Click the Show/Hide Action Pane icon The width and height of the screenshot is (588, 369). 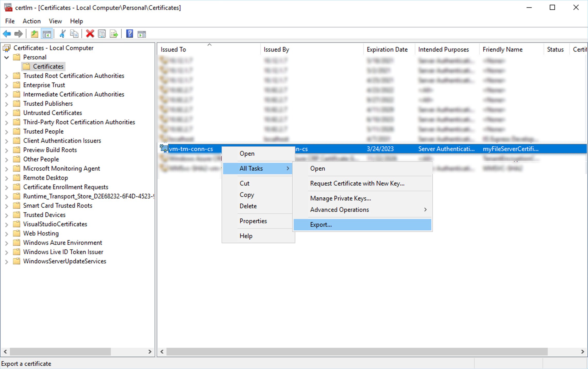[x=142, y=34]
